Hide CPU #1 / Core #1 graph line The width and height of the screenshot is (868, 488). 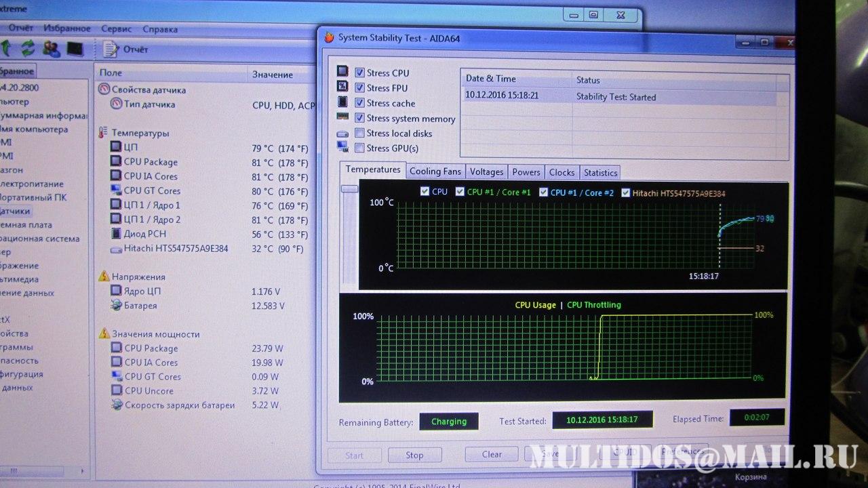460,192
